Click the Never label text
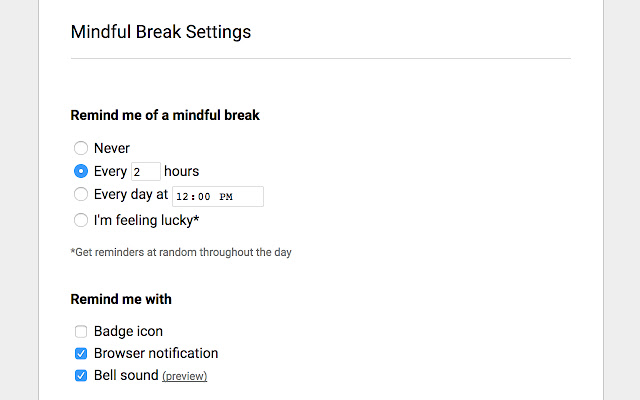The width and height of the screenshot is (640, 400). point(112,148)
